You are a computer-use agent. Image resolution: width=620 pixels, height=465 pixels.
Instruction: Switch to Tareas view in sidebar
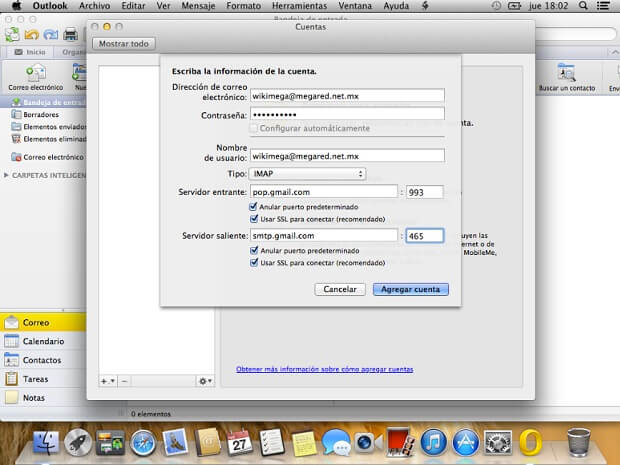click(43, 379)
